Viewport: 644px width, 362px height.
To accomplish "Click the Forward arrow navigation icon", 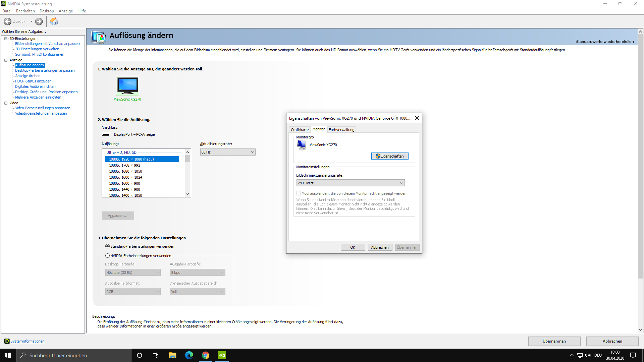I will point(39,21).
